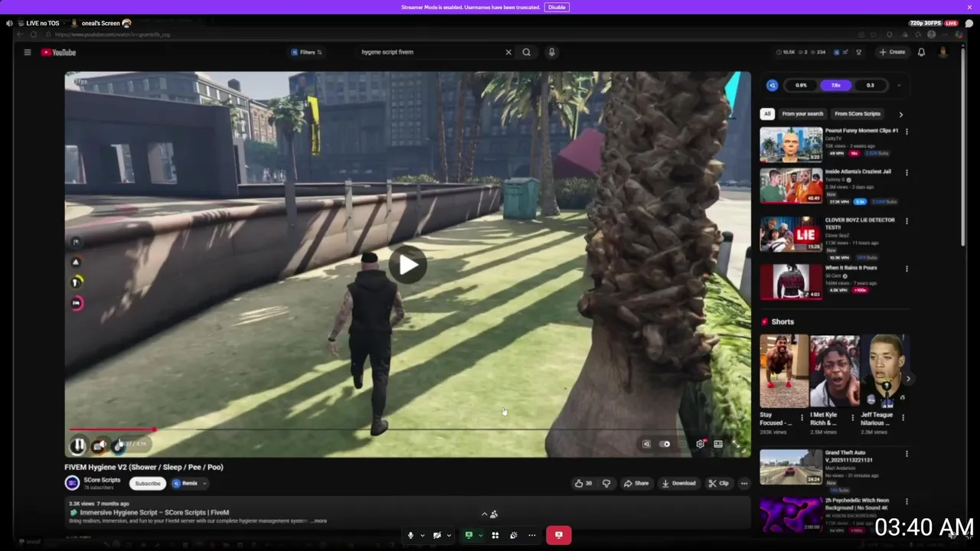Start voice search with the microphone
Screen dimensions: 980x551
click(551, 52)
